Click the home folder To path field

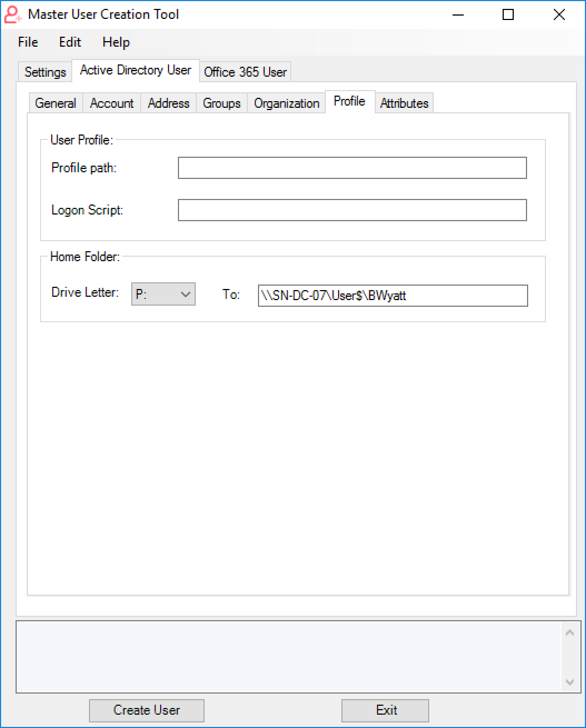(393, 296)
